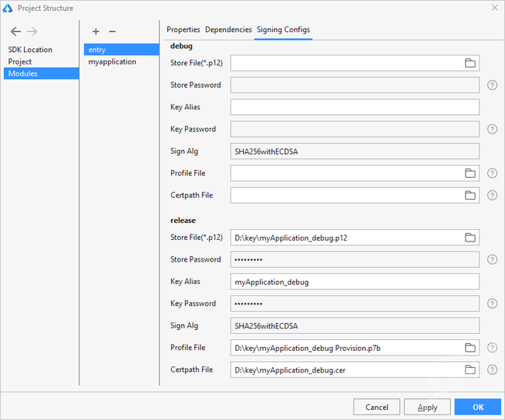Screen dimensions: 505x420
Task: Switch to the Dependencies tab
Action: (228, 30)
